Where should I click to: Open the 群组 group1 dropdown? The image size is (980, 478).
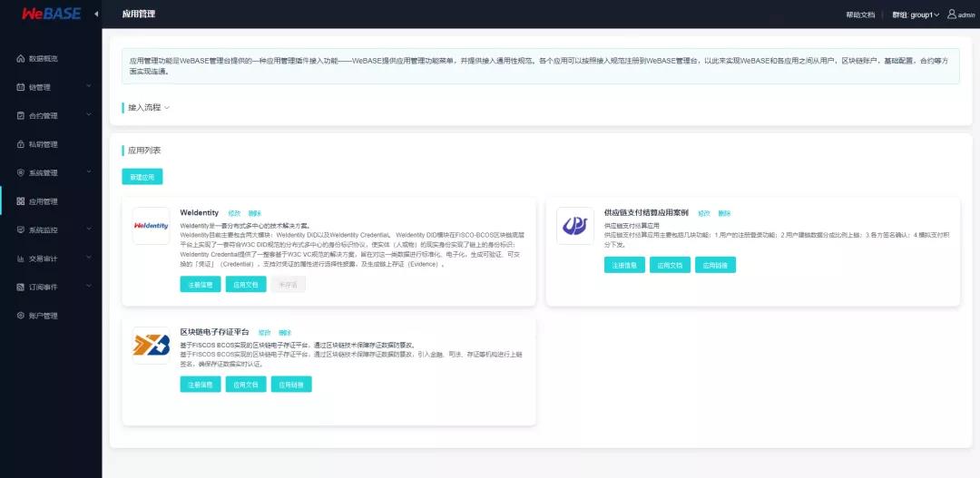pyautogui.click(x=916, y=15)
